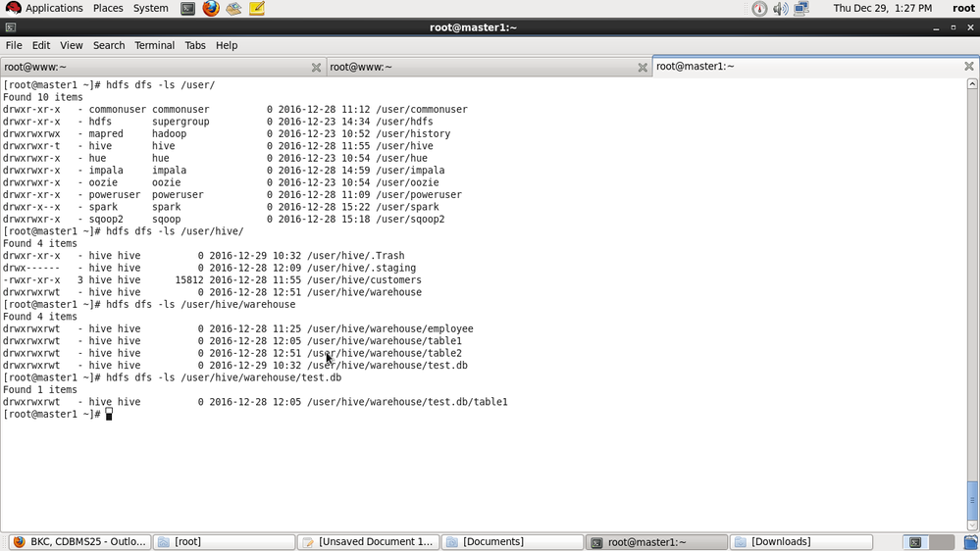Open the Places menu
980x551 pixels.
108,8
